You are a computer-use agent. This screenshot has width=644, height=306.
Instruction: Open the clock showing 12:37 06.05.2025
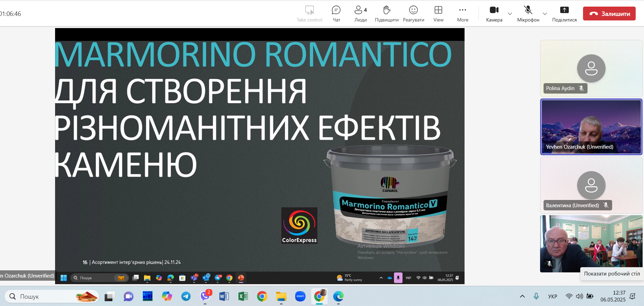[x=613, y=296]
